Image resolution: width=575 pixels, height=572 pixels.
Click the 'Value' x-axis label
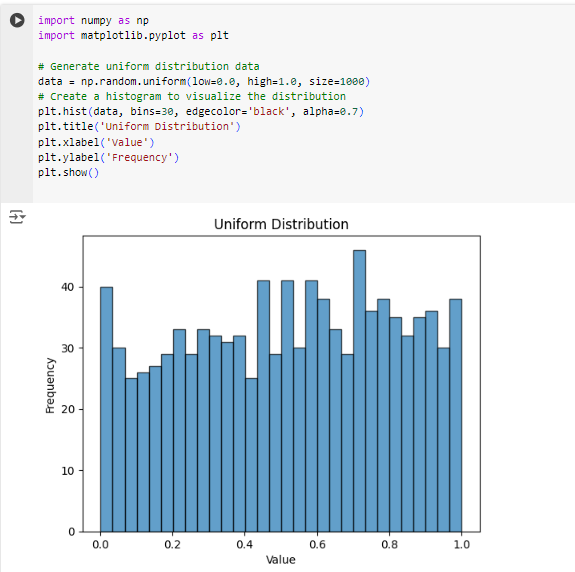coord(281,560)
